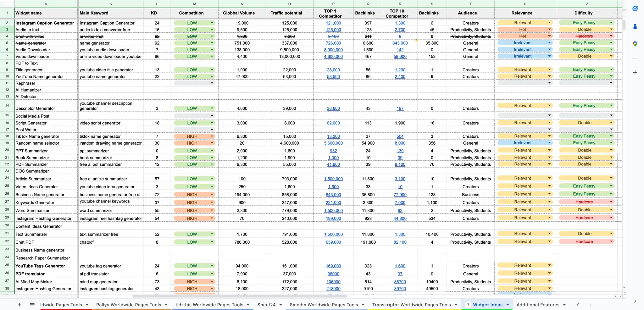Viewport: 644px width, 310px height.
Task: Open Doable difficulty dropdown for Script Generator
Action: 611,123
